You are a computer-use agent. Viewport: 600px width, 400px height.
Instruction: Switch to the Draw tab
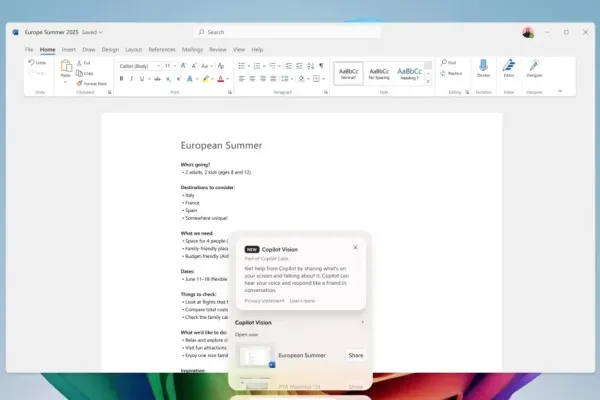pyautogui.click(x=88, y=49)
